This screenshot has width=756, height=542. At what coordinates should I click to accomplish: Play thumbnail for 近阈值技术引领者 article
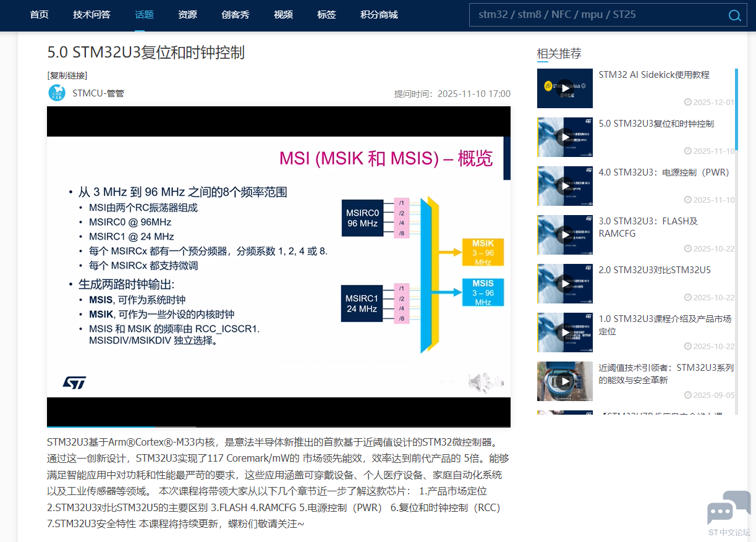(565, 381)
